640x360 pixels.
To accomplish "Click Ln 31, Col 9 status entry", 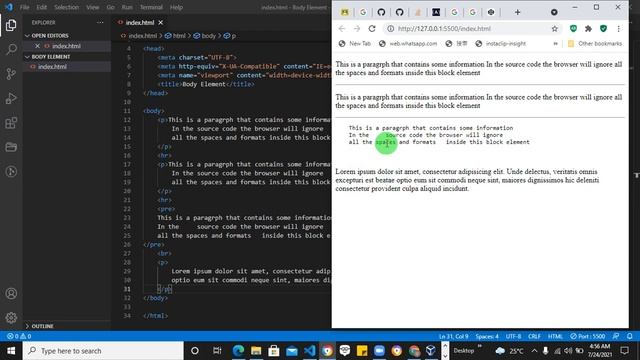I will pos(453,337).
